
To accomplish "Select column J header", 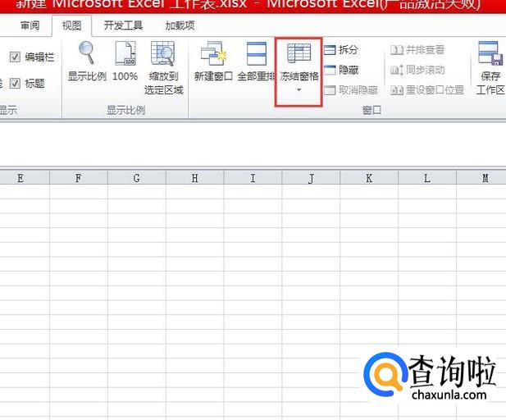I will [311, 178].
